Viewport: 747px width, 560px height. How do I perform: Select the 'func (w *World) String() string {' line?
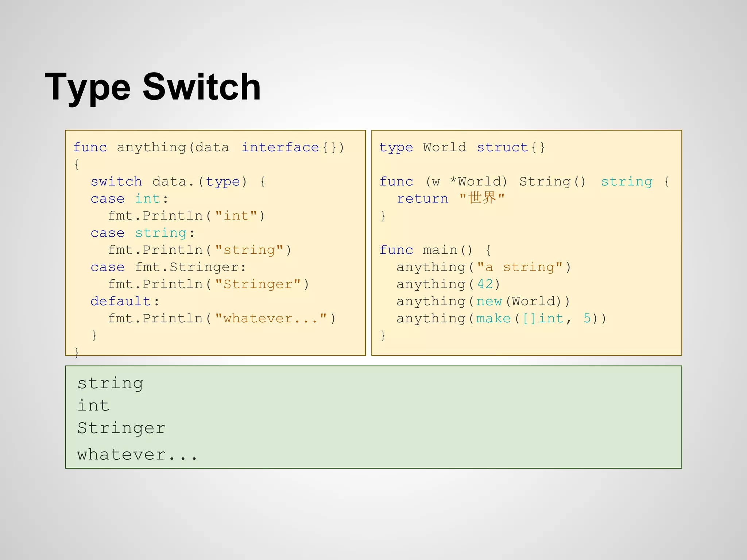pyautogui.click(x=525, y=182)
